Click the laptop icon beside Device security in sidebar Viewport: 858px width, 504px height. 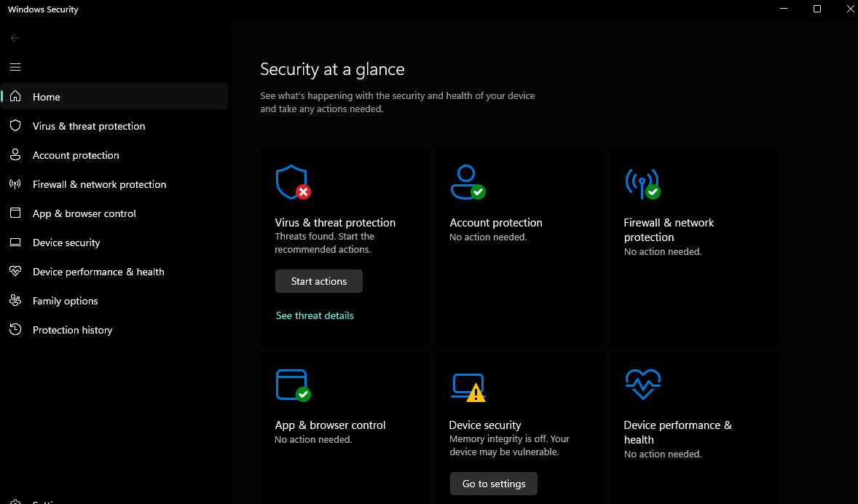coord(15,242)
